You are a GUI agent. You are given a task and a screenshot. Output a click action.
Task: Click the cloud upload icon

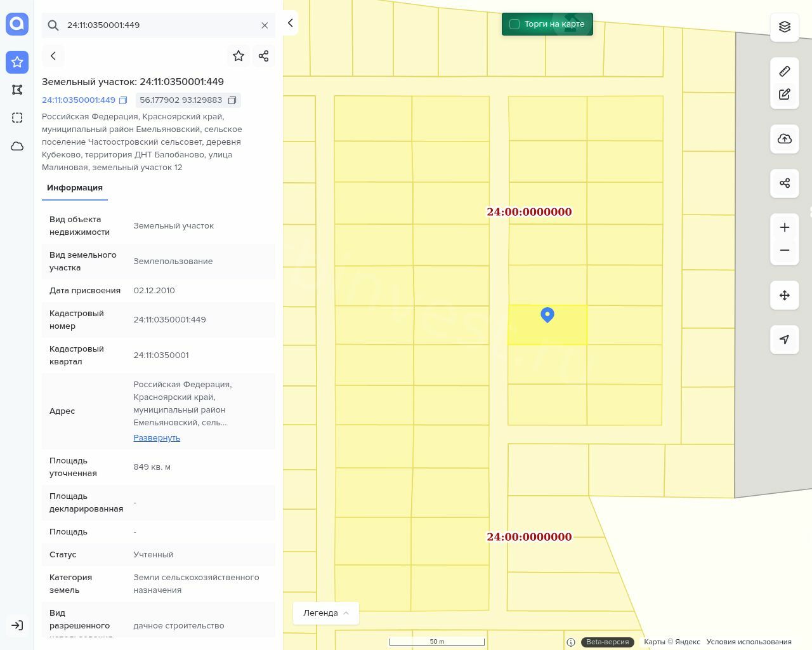coord(785,138)
